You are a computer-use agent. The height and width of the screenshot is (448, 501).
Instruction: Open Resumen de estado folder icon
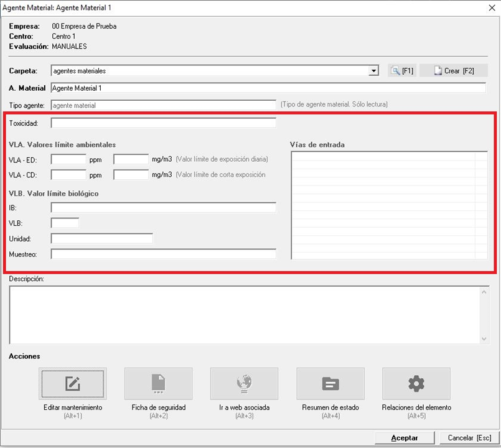click(x=330, y=383)
